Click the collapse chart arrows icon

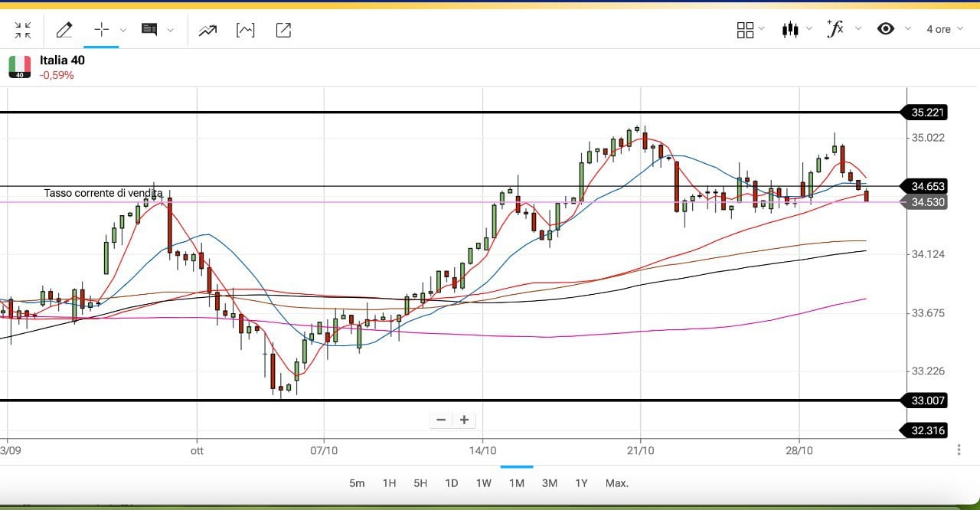click(x=23, y=30)
